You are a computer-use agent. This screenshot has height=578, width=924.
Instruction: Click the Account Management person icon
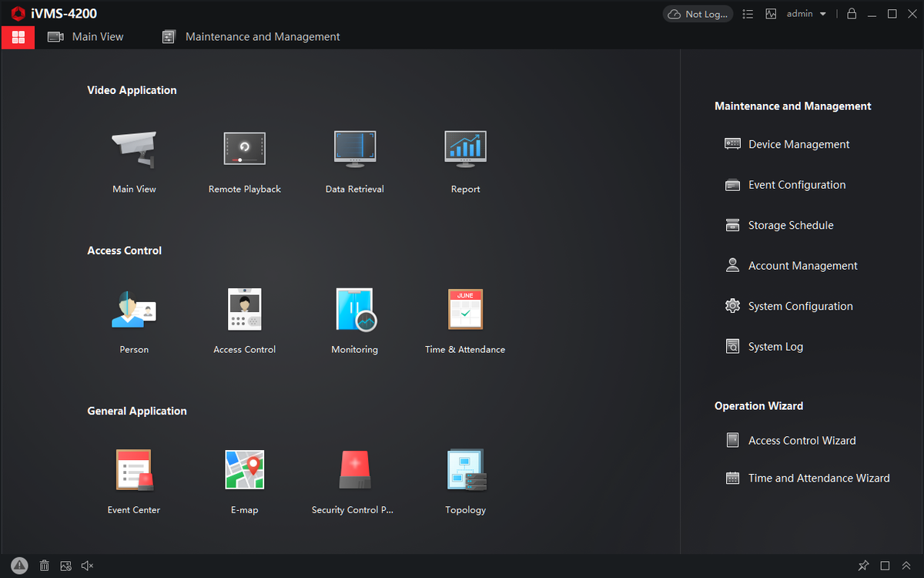732,265
